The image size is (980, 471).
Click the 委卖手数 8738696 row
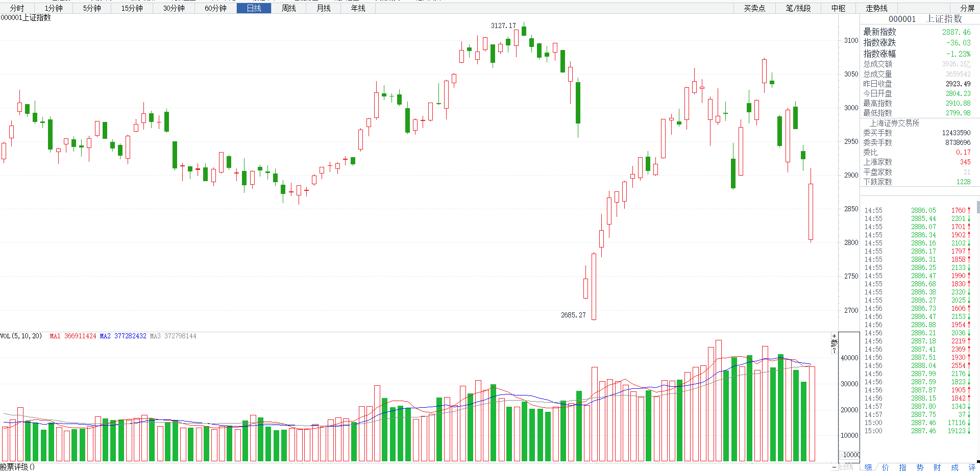917,142
